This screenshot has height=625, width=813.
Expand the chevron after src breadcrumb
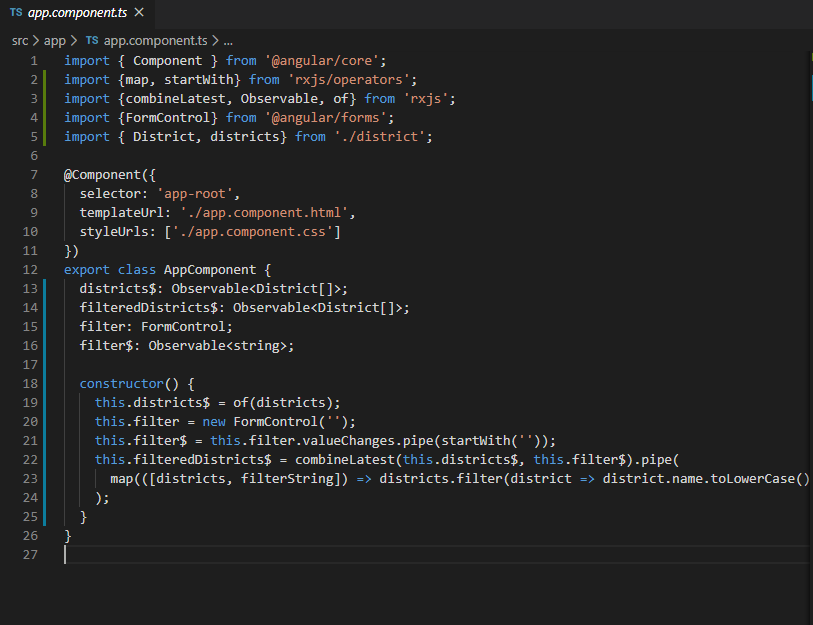pyautogui.click(x=36, y=41)
